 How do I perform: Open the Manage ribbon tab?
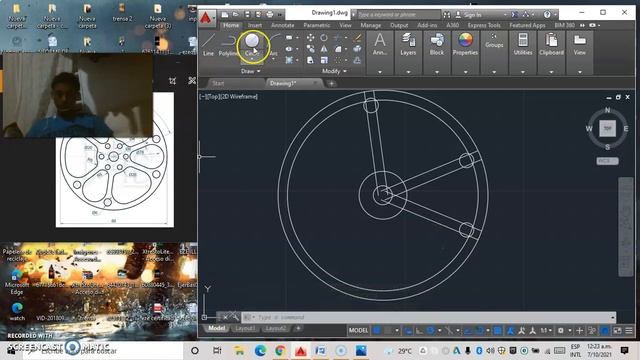(371, 25)
